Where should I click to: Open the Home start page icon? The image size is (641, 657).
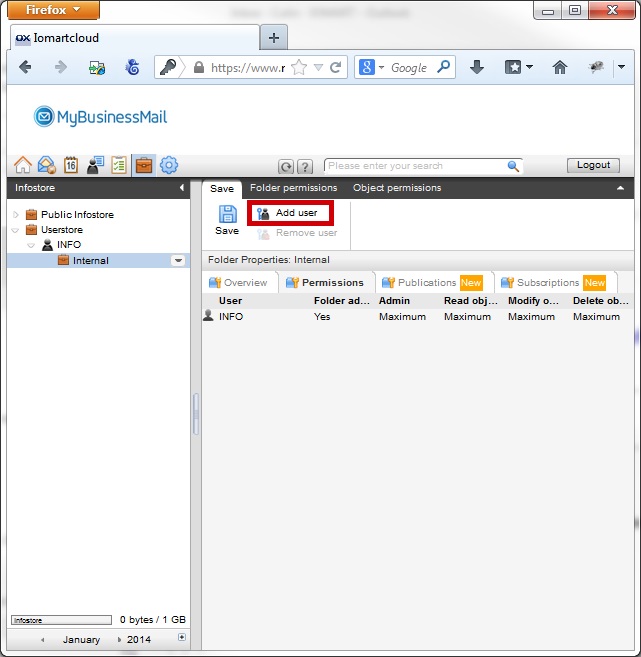click(x=23, y=165)
